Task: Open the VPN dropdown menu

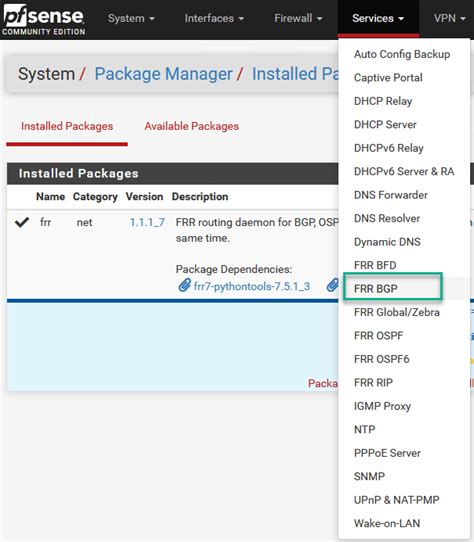Action: [x=449, y=18]
